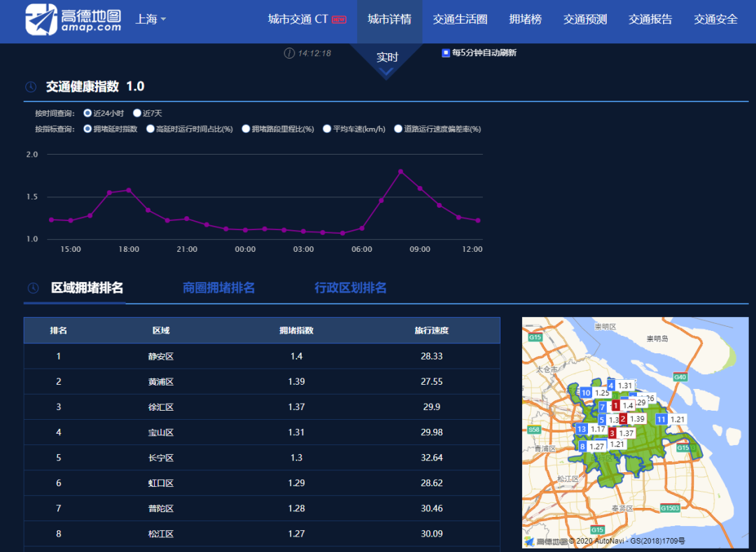Viewport: 756px width, 552px height.
Task: Select 高延时运行时间占比(%) radio button
Action: tap(150, 129)
